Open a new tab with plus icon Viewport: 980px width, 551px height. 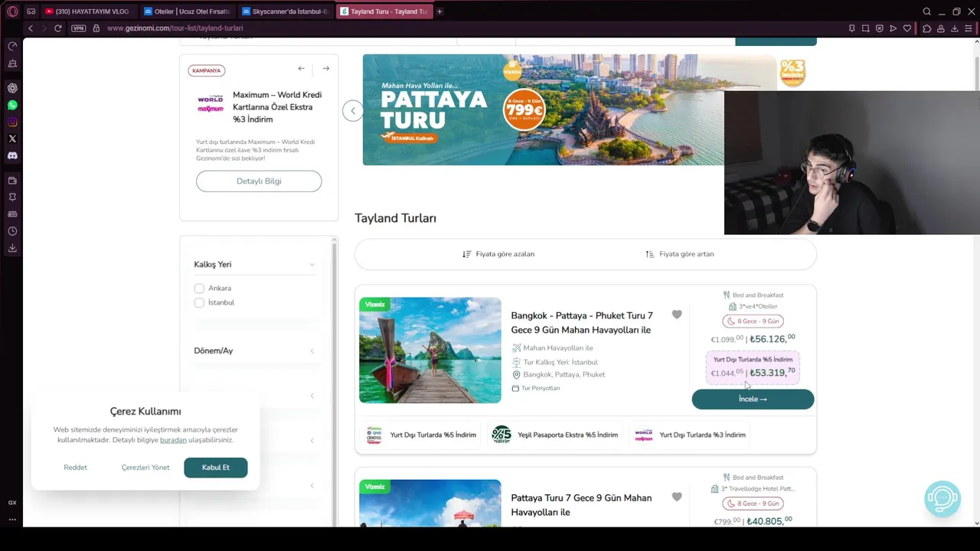(x=439, y=11)
